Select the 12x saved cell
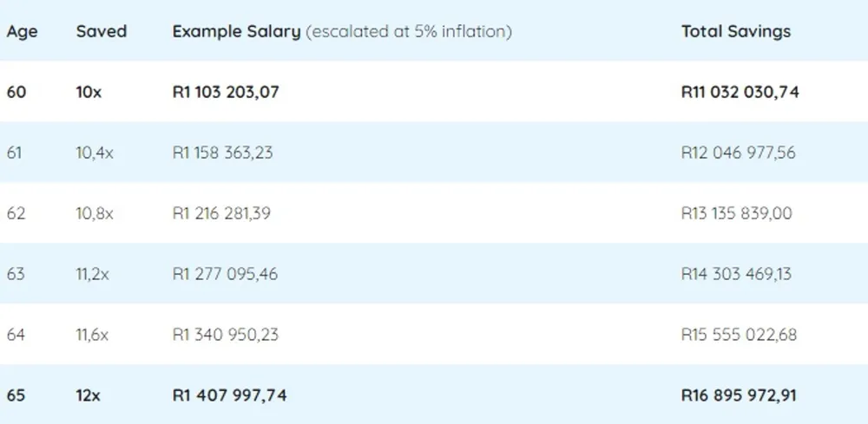The height and width of the screenshot is (424, 868). (x=88, y=395)
